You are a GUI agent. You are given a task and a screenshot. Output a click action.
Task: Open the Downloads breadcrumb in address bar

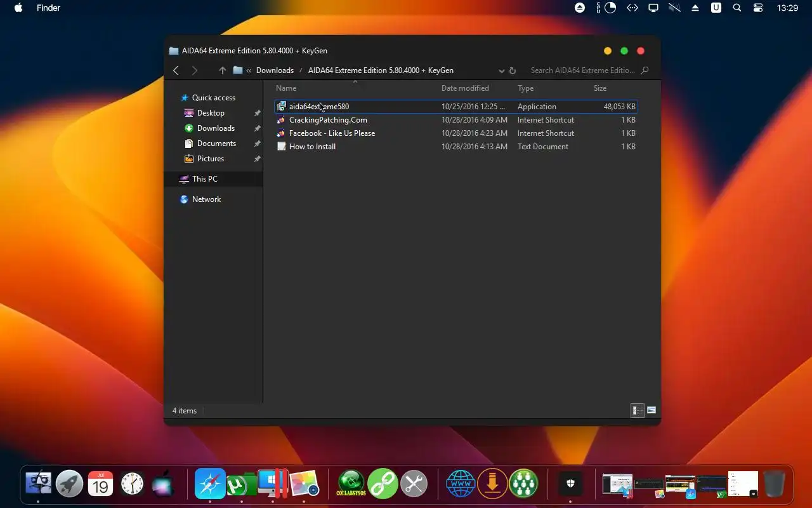point(275,70)
